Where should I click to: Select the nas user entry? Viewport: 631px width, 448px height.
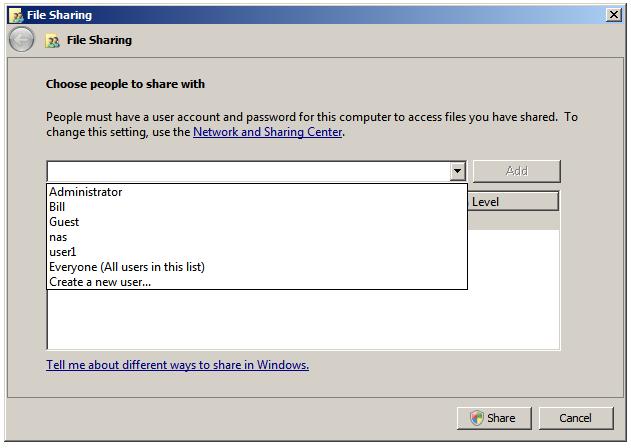[x=58, y=237]
